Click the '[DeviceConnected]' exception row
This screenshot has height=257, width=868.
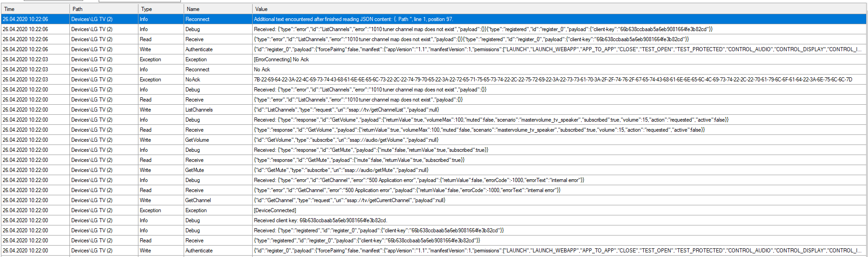275,210
